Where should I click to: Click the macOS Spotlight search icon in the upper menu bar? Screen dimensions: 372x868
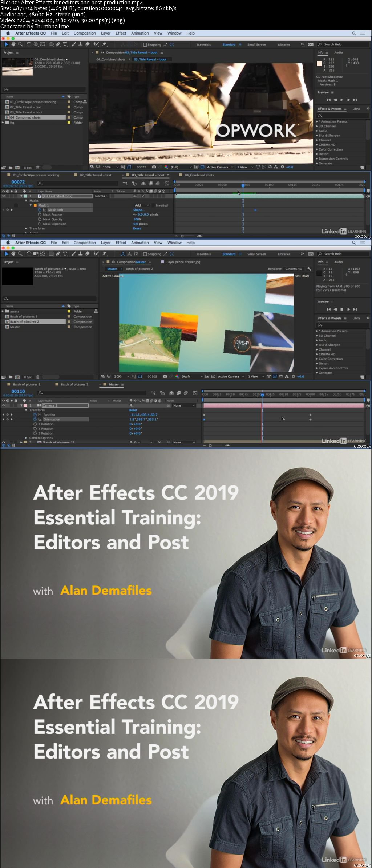point(354,33)
